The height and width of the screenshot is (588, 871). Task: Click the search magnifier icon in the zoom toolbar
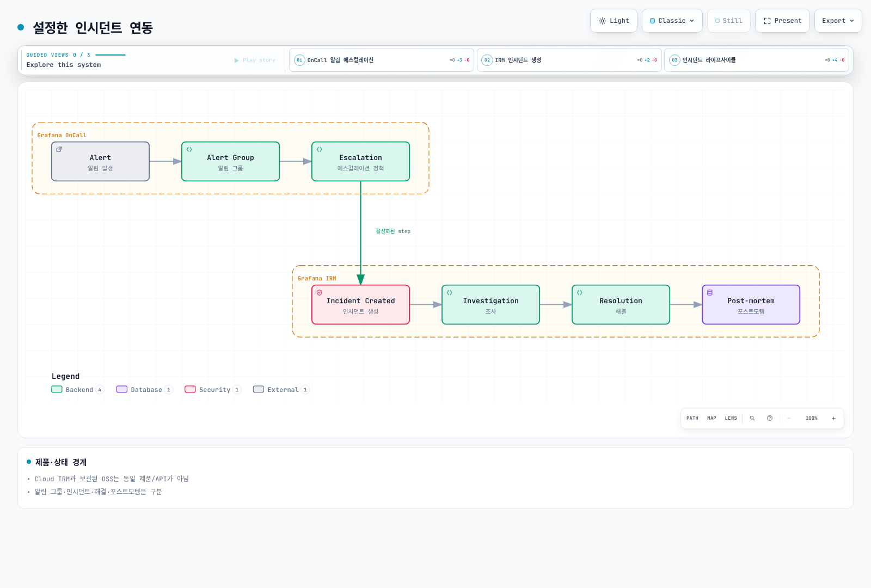[752, 418]
